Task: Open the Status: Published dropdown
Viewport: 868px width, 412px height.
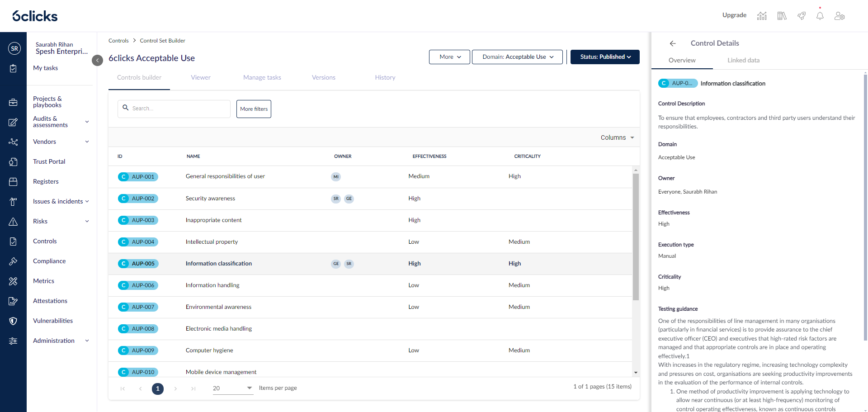Action: pos(605,57)
